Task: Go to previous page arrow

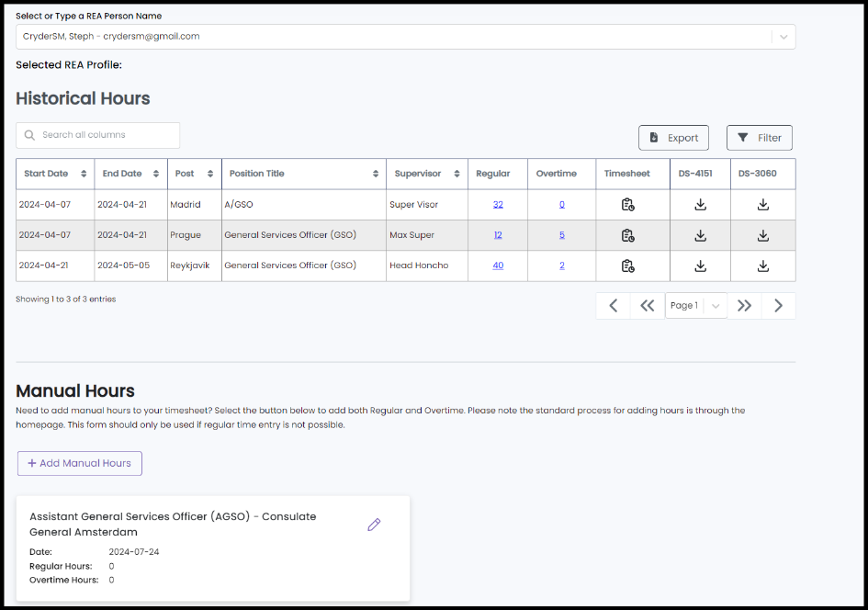Action: (614, 306)
